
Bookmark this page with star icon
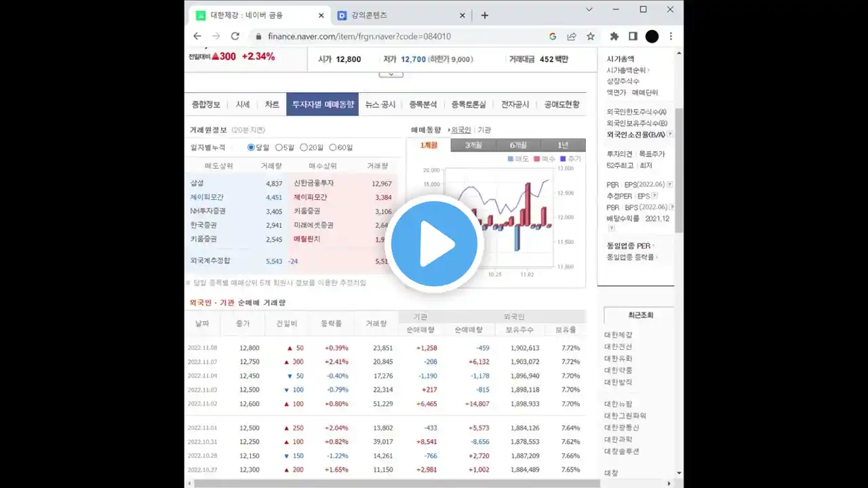click(x=591, y=36)
